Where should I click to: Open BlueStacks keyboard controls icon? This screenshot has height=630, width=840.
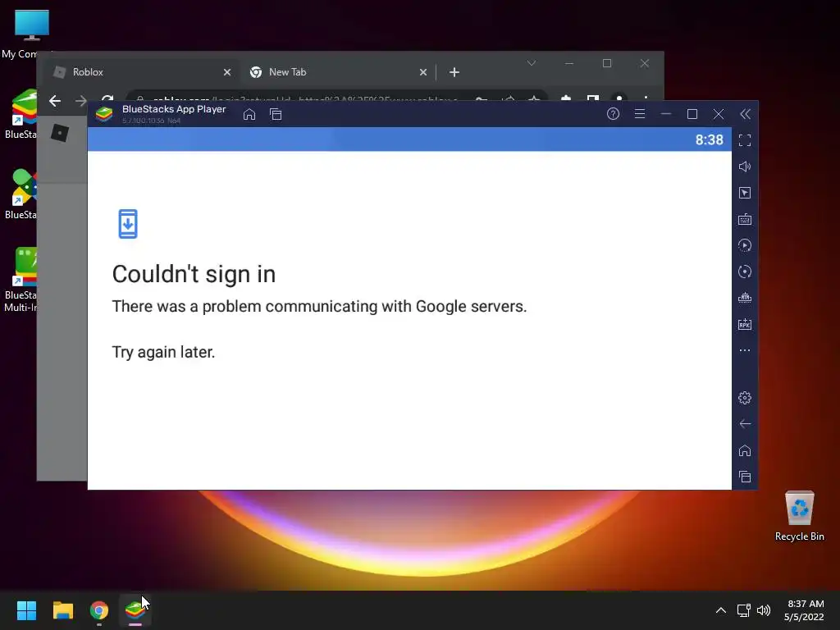[x=745, y=219]
